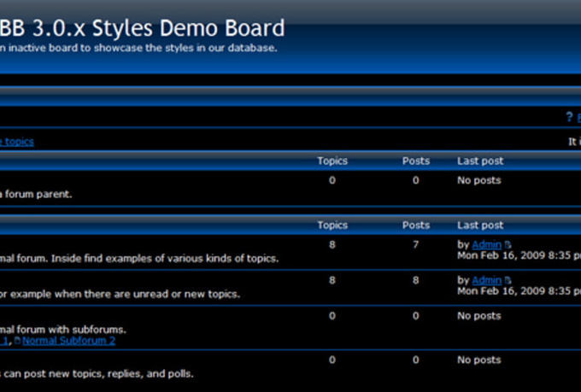Click 'Inside find examples of various kinds of topics' text
The width and height of the screenshot is (581, 392).
click(165, 258)
